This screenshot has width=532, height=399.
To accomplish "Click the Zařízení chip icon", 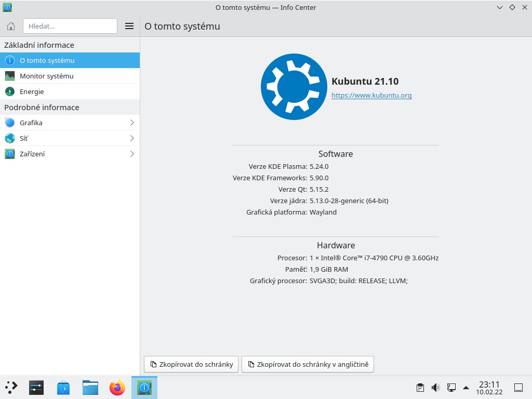I will pos(10,154).
